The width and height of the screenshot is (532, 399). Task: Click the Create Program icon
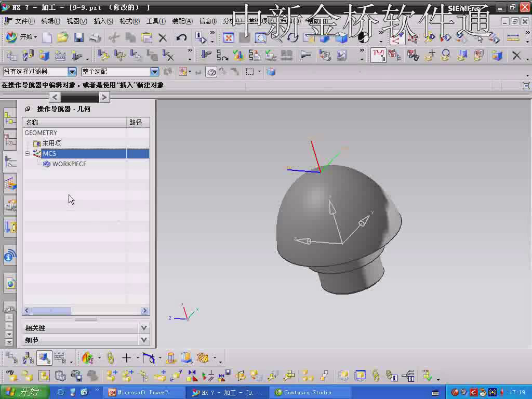pyautogui.click(x=11, y=55)
